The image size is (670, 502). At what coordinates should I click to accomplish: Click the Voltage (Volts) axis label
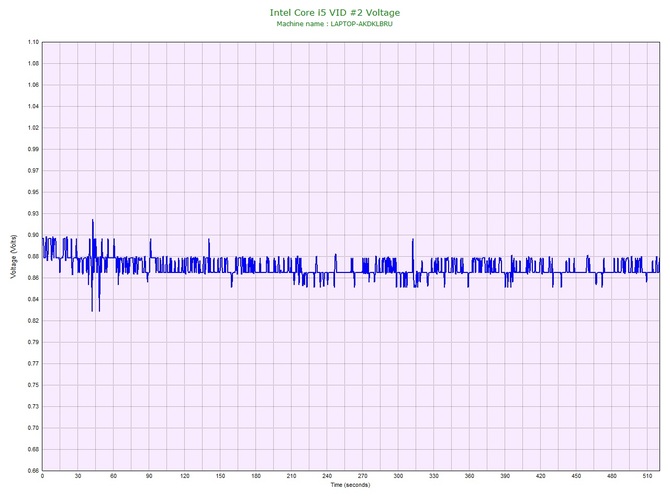(x=14, y=257)
